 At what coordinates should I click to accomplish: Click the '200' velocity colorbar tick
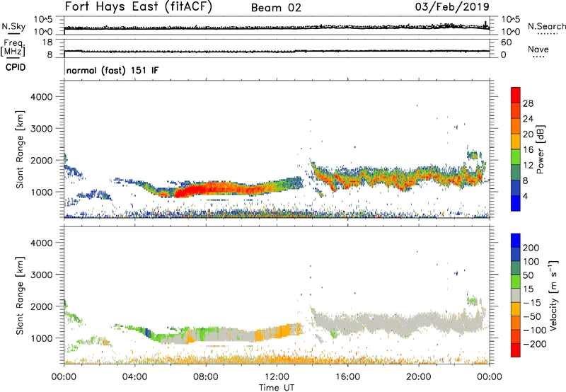pyautogui.click(x=531, y=248)
